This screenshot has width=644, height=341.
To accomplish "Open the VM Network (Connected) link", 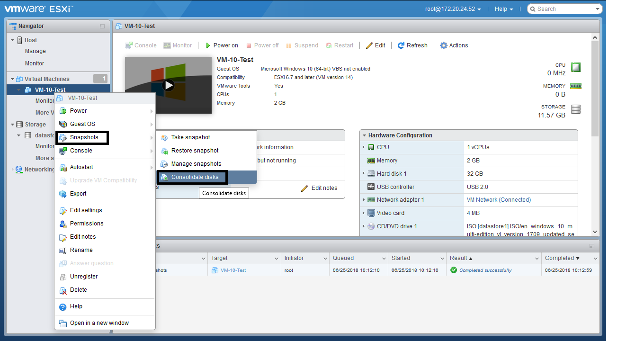I will 499,200.
